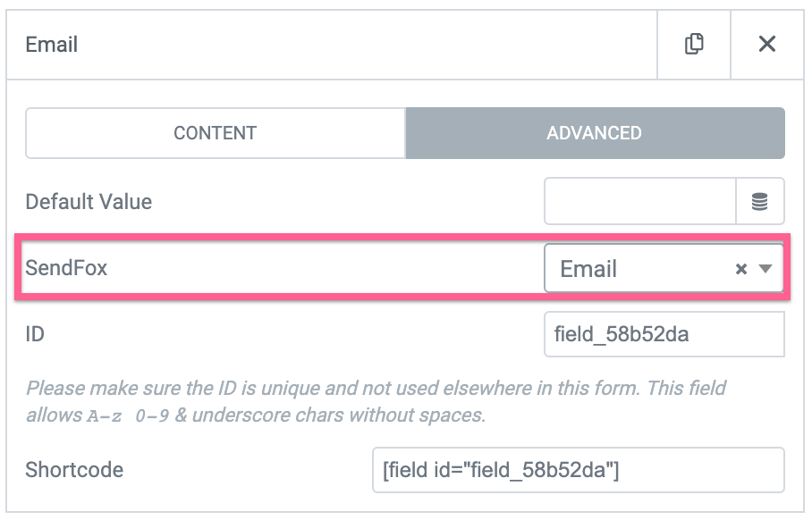
Task: Switch to the CONTENT tab
Action: [215, 132]
